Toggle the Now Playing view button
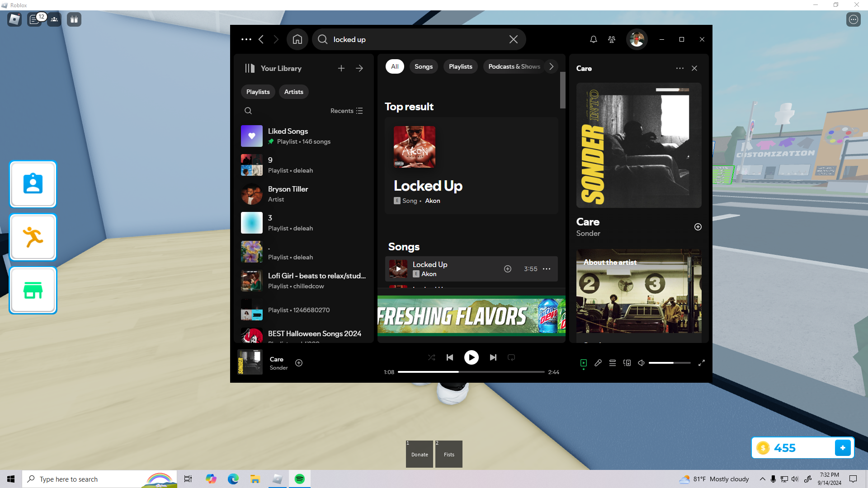The image size is (868, 488). tap(583, 363)
